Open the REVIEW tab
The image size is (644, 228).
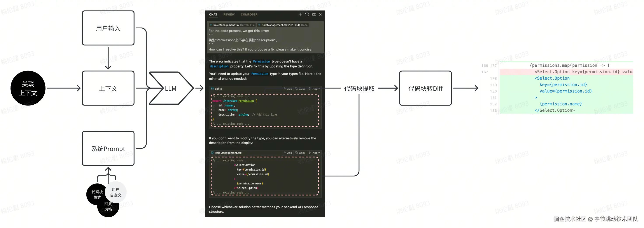click(x=229, y=14)
